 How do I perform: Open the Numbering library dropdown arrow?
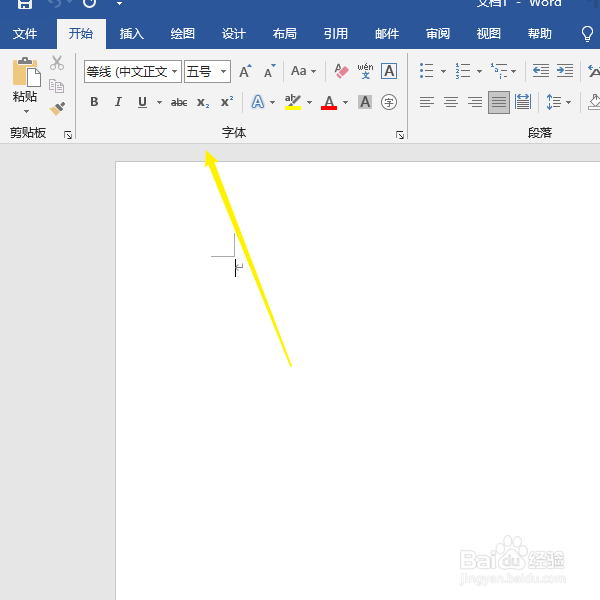click(x=479, y=71)
